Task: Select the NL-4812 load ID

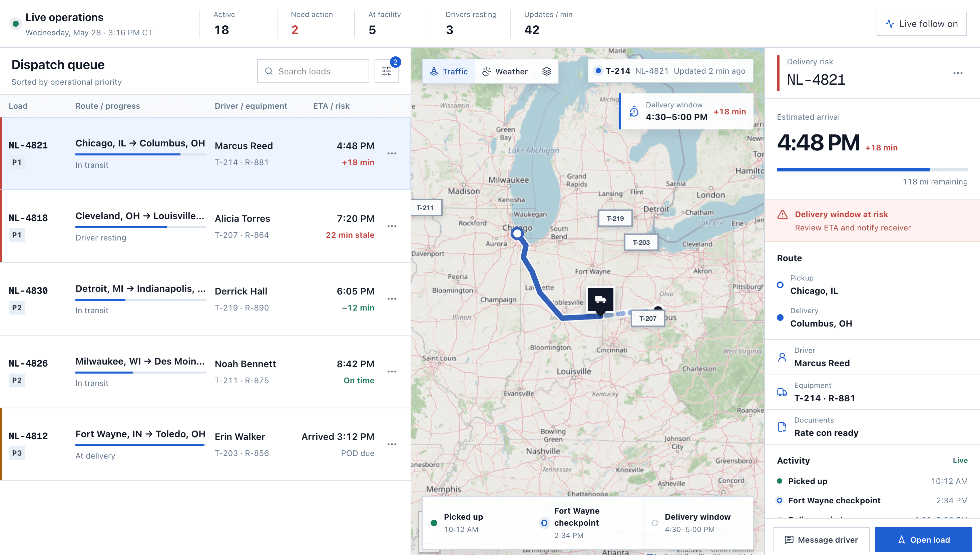Action: click(x=28, y=436)
